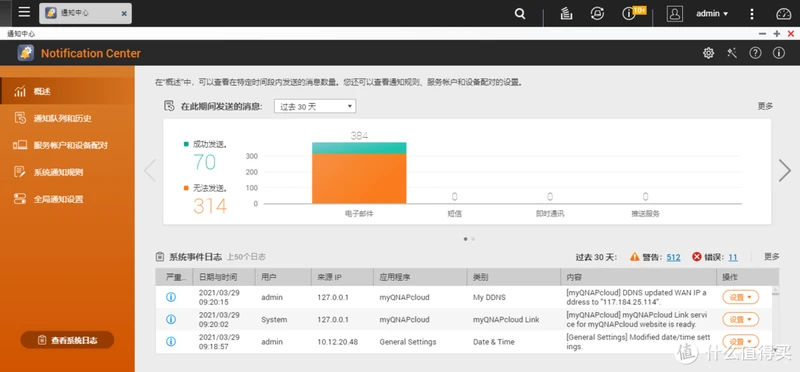
Task: Open external devices sync icon
Action: coord(597,14)
